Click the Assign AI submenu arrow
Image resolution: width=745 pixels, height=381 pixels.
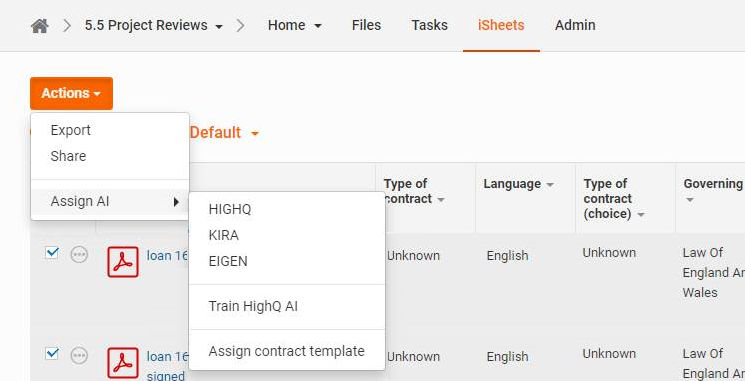176,201
